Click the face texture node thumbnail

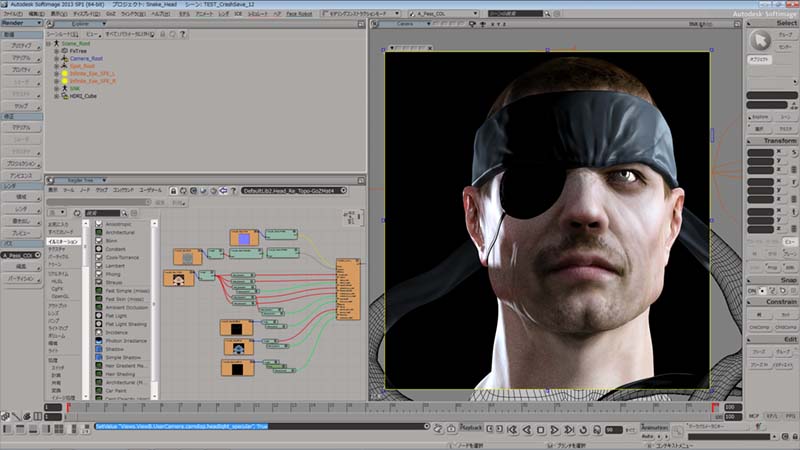pyautogui.click(x=179, y=279)
